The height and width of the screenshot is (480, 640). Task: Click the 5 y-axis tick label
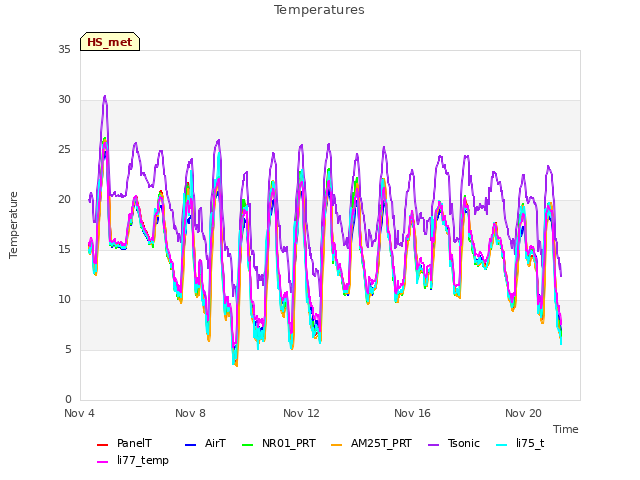tap(68, 350)
